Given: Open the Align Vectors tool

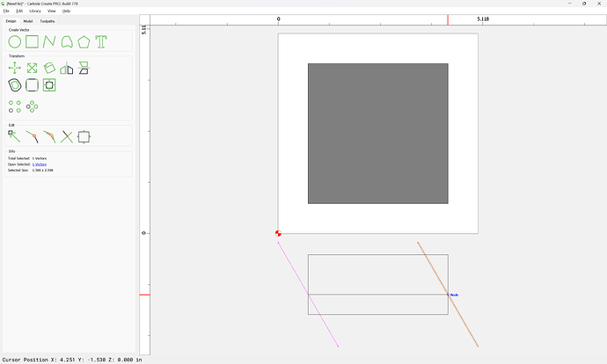Looking at the screenshot, I should point(49,85).
